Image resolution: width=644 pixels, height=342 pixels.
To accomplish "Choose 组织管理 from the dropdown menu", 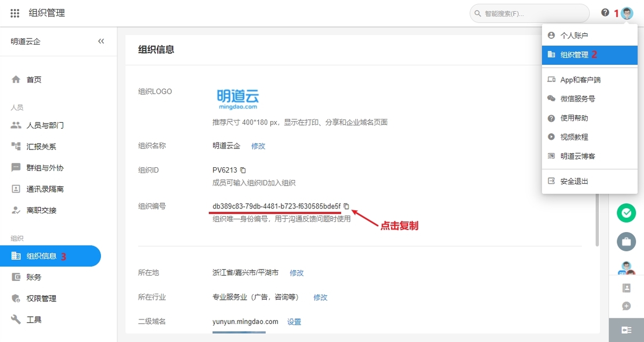I will pyautogui.click(x=590, y=55).
